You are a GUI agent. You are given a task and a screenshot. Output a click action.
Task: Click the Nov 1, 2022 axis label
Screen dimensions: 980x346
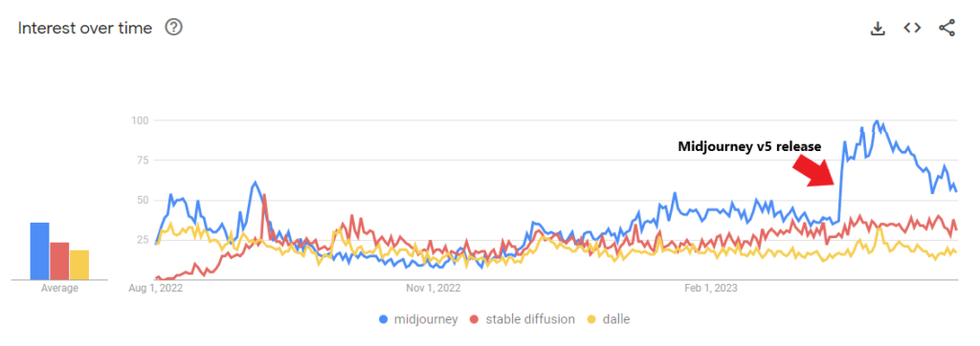coord(434,288)
